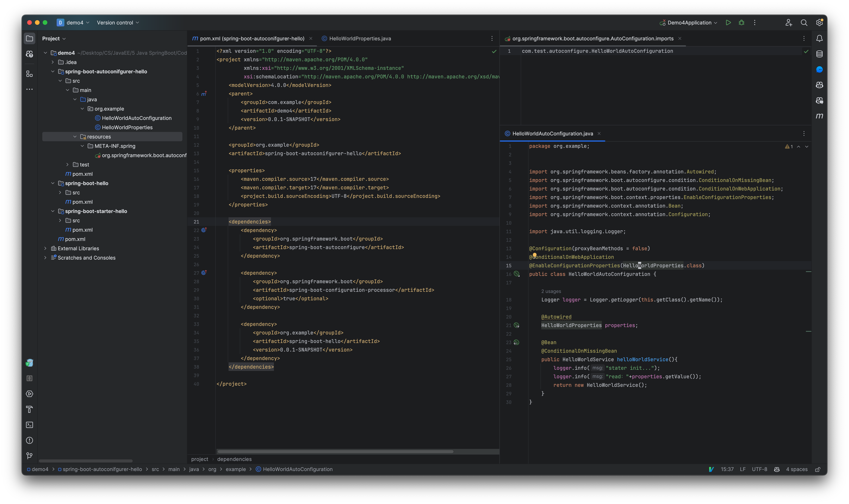Expand the spring-boot-hello src folder
Image resolution: width=849 pixels, height=504 pixels.
(61, 192)
